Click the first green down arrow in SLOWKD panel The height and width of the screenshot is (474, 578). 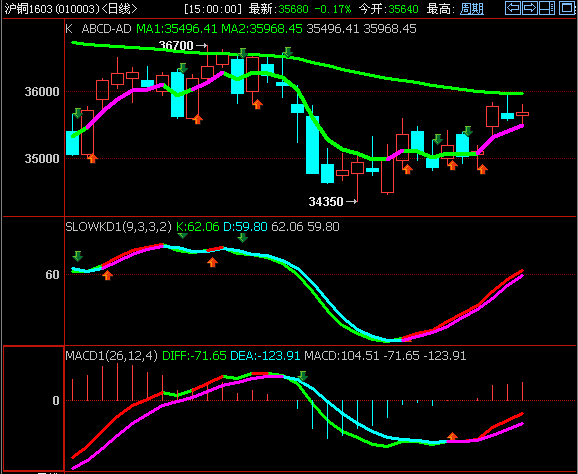click(x=77, y=256)
